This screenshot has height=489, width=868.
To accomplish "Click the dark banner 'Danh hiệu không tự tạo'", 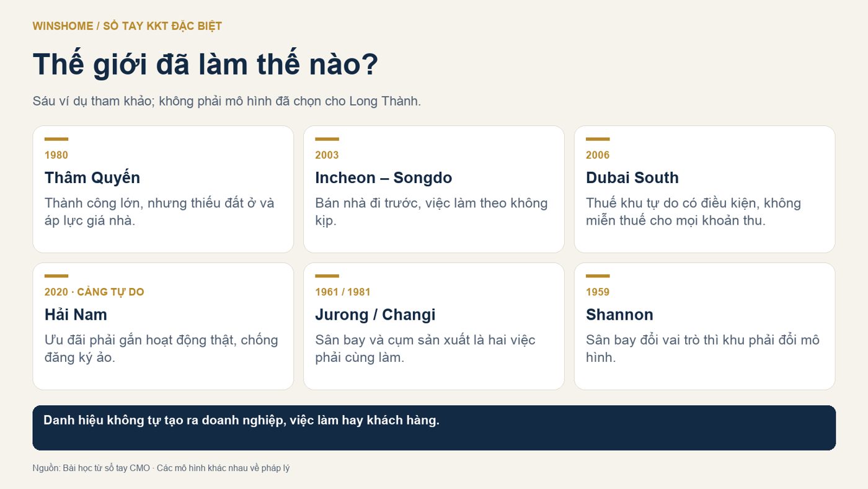I will [x=434, y=428].
